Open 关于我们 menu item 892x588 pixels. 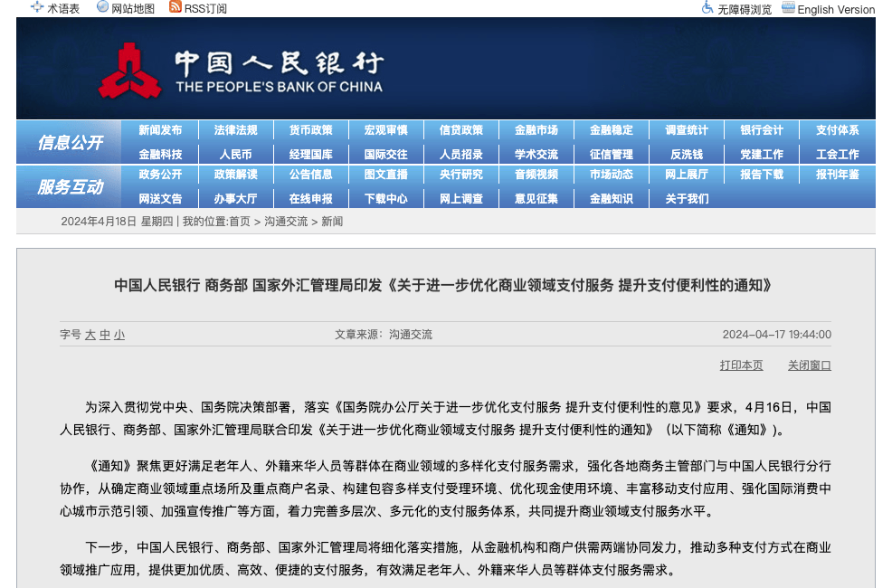[x=687, y=199]
